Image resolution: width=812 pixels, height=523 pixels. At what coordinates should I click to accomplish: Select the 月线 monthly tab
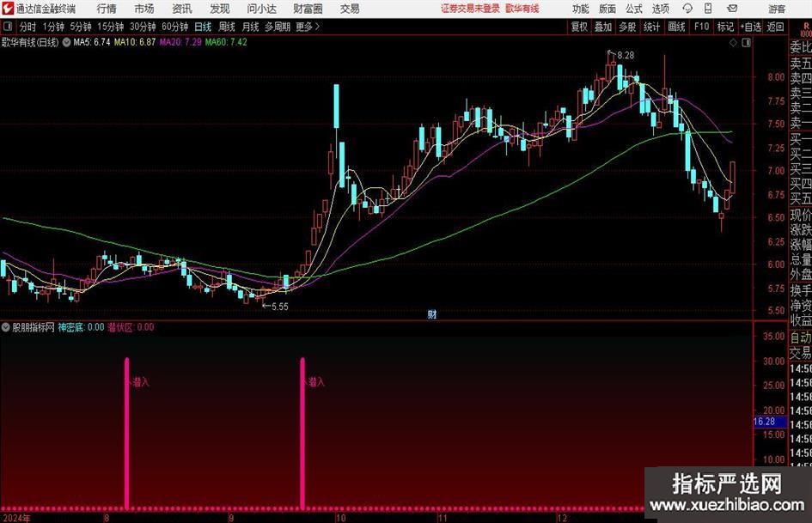(x=250, y=27)
